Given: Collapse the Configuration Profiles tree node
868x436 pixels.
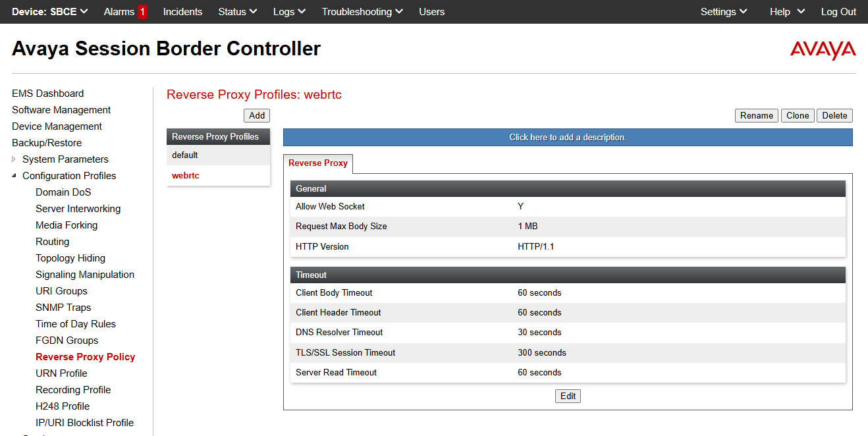Looking at the screenshot, I should 14,176.
